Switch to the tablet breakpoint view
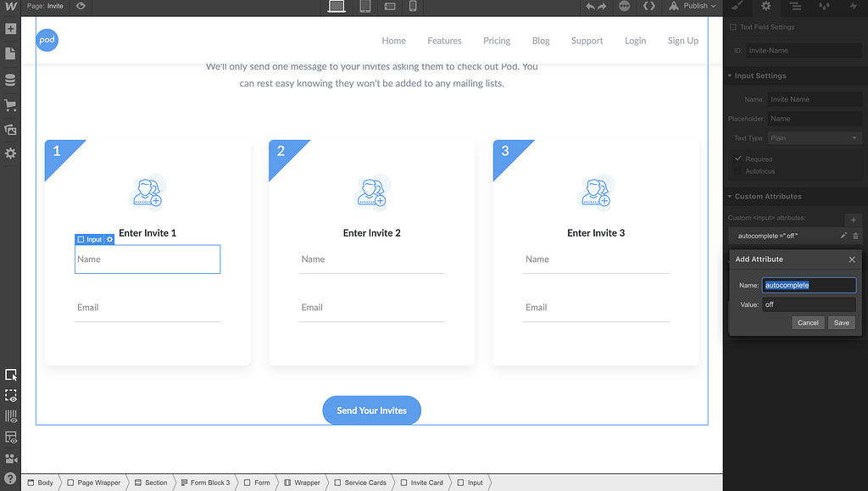 click(364, 7)
